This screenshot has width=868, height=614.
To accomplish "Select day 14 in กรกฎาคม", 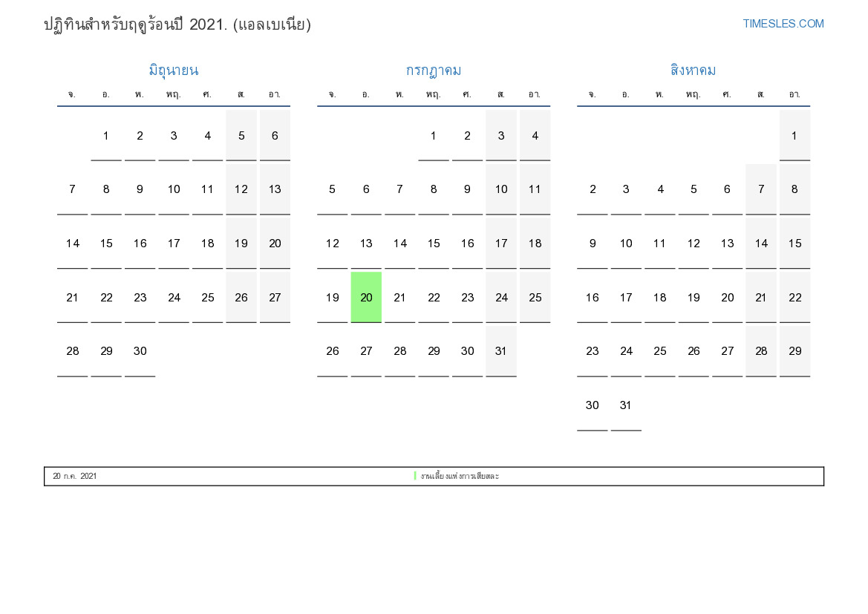I will pyautogui.click(x=400, y=243).
